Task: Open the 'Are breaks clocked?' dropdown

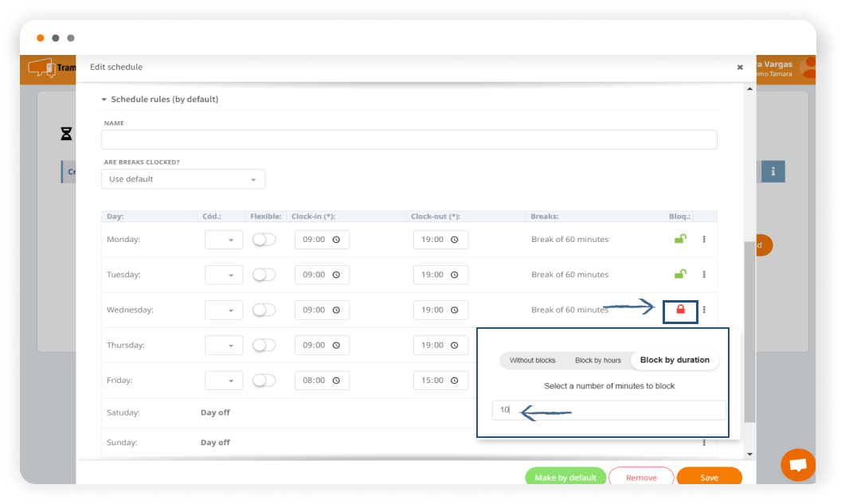Action: click(183, 179)
